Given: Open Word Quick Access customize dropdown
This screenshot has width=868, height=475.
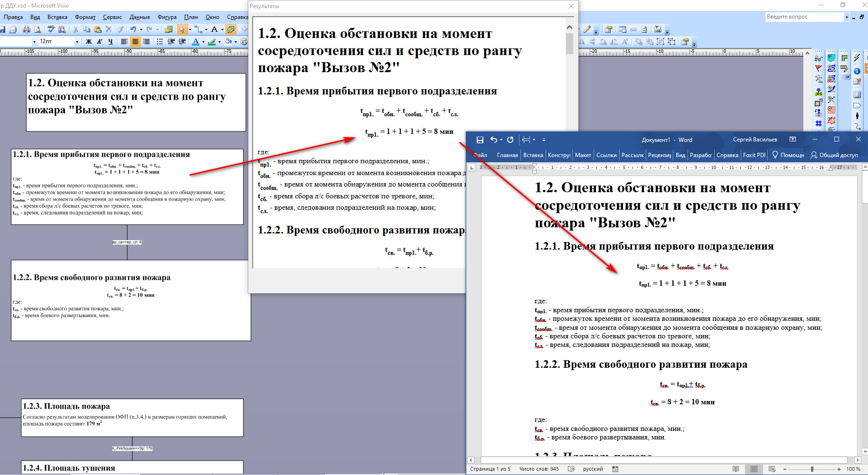Looking at the screenshot, I should click(544, 140).
